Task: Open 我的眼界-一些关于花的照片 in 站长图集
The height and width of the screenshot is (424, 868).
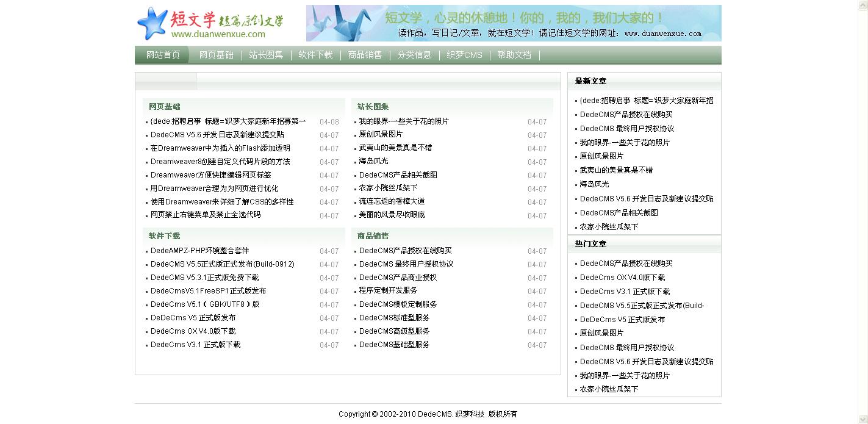Action: tap(404, 121)
